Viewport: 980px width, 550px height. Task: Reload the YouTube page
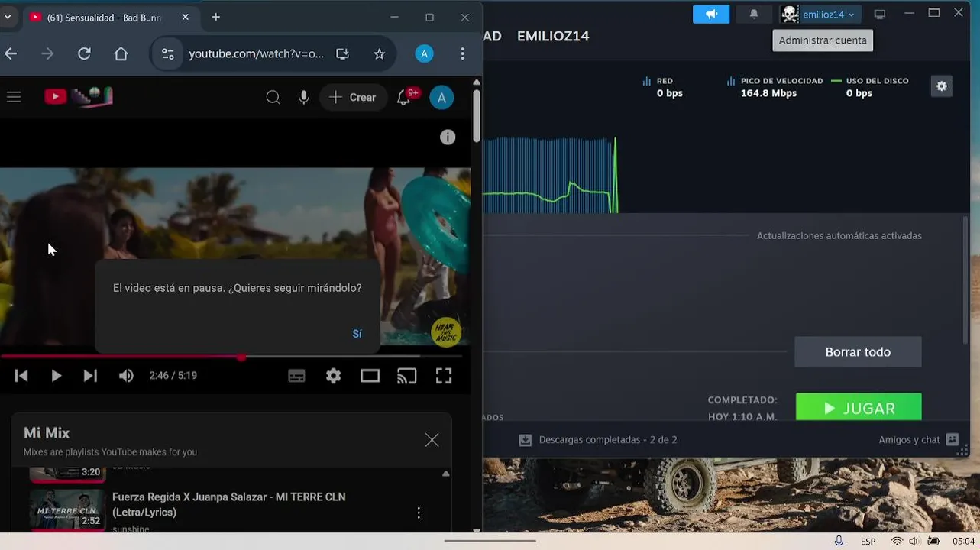(84, 53)
